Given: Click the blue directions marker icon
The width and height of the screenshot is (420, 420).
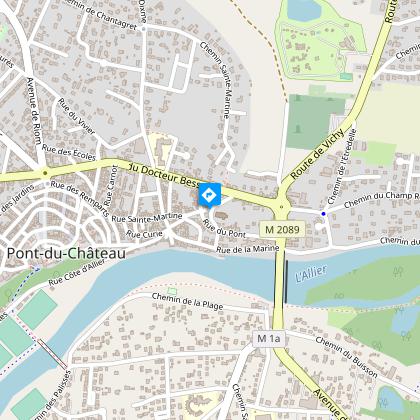Looking at the screenshot, I should tap(210, 195).
